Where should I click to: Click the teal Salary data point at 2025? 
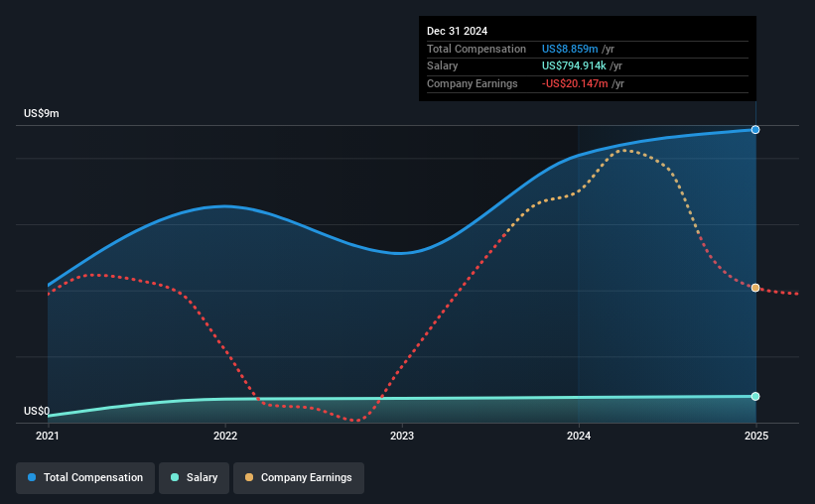click(x=755, y=397)
